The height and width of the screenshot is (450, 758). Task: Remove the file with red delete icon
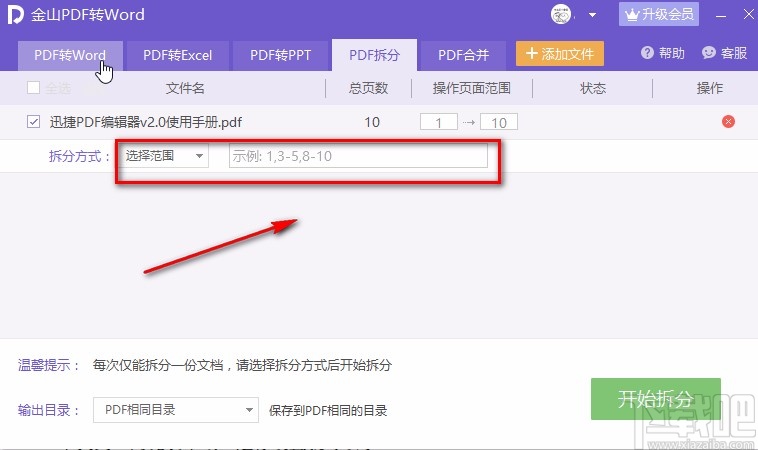tap(728, 121)
